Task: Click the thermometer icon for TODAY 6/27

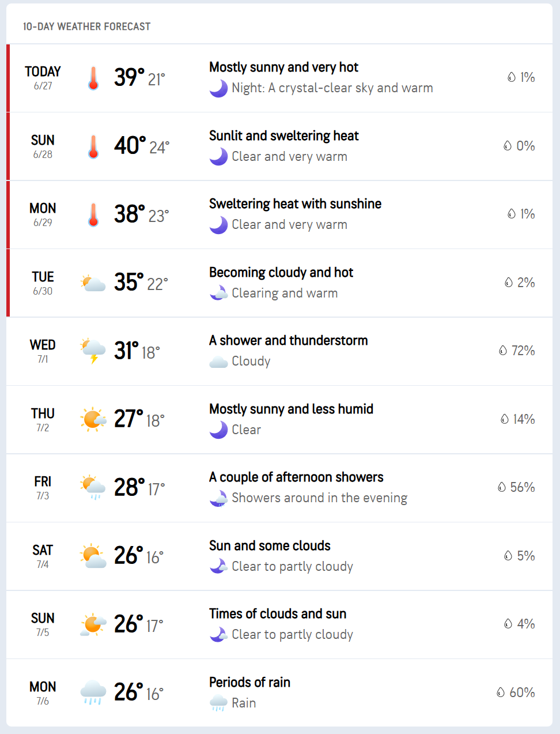Action: coord(93,78)
